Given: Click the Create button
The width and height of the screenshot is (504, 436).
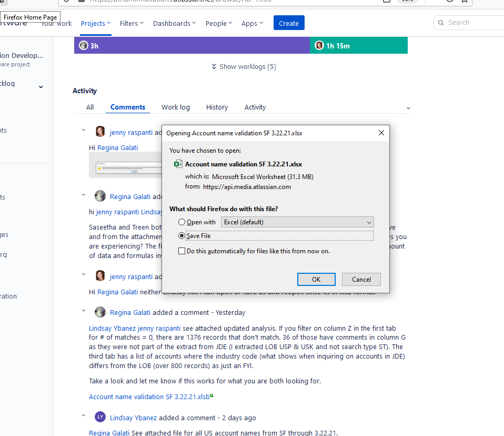Looking at the screenshot, I should click(x=289, y=23).
